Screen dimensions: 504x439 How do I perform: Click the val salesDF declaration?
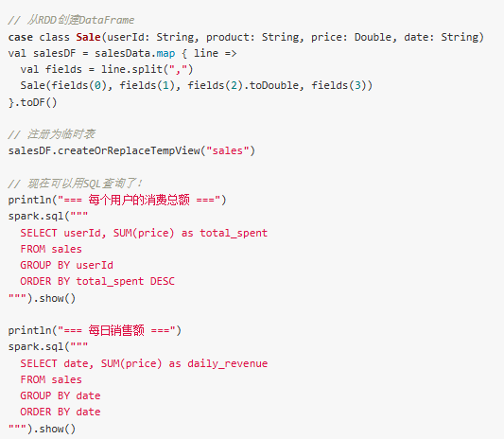point(42,53)
